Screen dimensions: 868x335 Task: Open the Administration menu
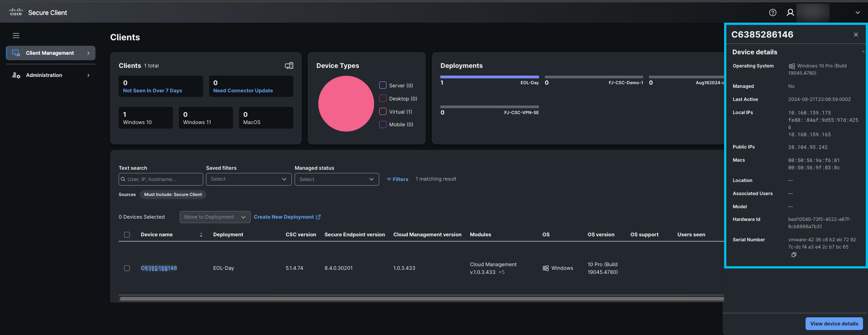(51, 75)
